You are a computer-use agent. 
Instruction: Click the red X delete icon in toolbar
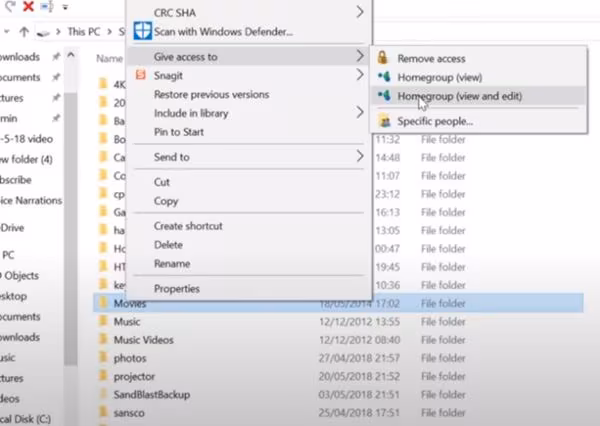tap(28, 7)
